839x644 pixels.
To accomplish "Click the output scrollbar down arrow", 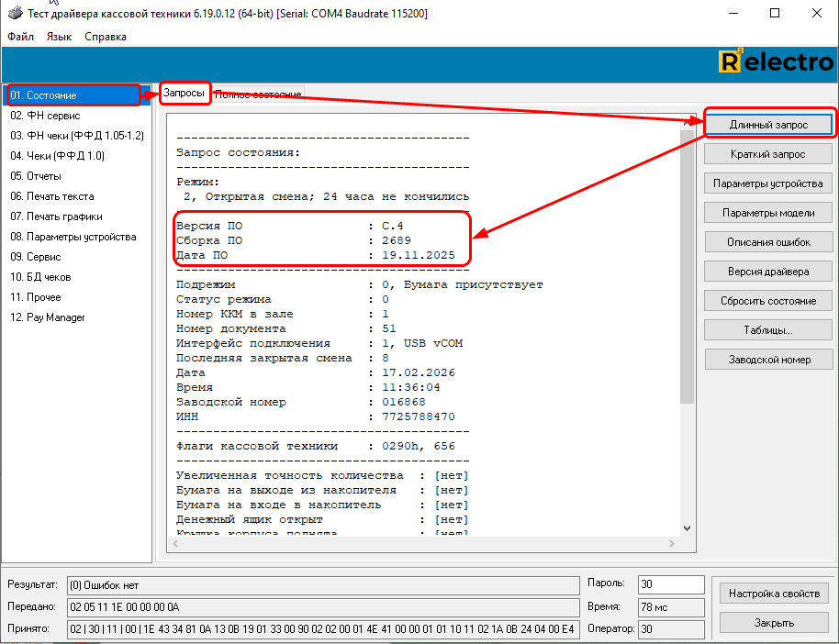I will (x=687, y=528).
